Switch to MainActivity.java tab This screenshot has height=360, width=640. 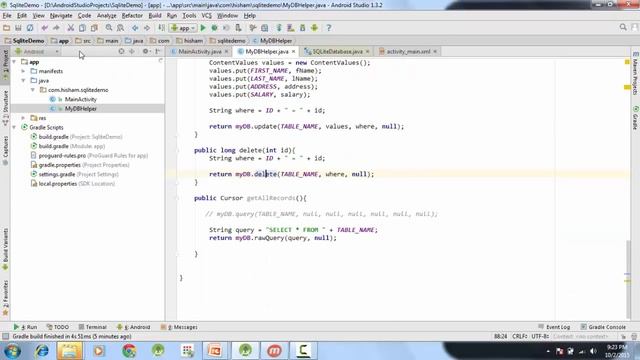click(x=200, y=51)
